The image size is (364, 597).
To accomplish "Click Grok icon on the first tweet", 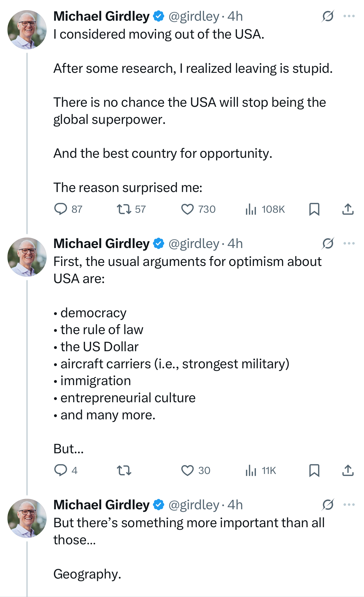I will [x=328, y=16].
